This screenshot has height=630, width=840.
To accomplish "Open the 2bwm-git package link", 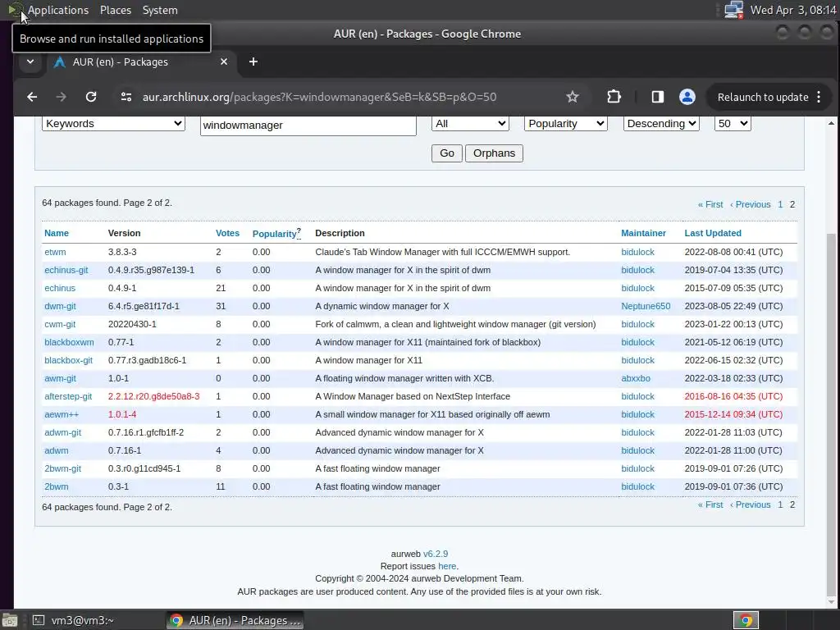I will pos(62,468).
